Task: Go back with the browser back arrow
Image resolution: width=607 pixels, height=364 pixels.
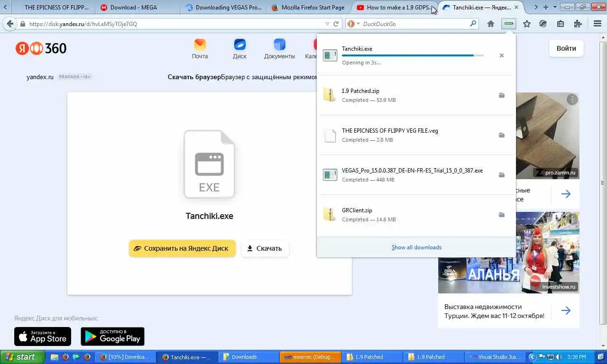Action: click(x=9, y=24)
